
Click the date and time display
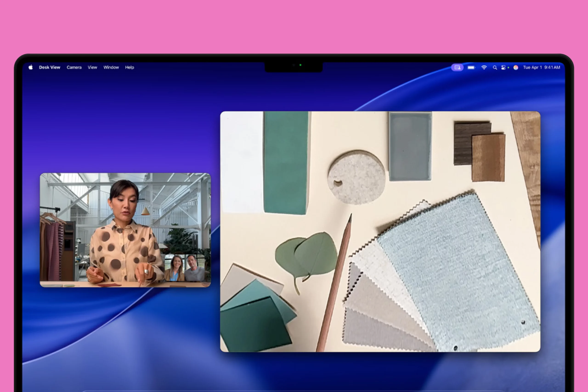click(x=542, y=67)
